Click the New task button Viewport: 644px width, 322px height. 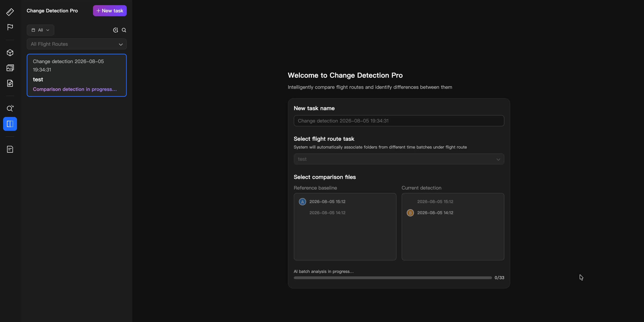point(110,11)
